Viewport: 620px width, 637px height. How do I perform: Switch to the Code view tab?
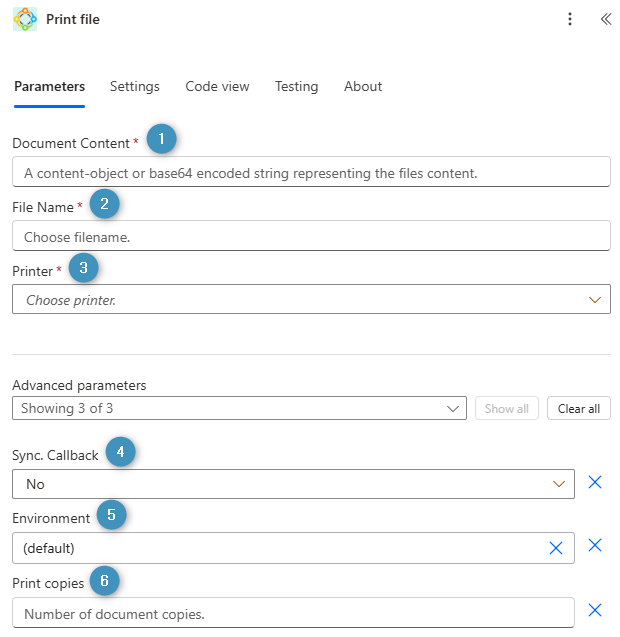coord(217,87)
